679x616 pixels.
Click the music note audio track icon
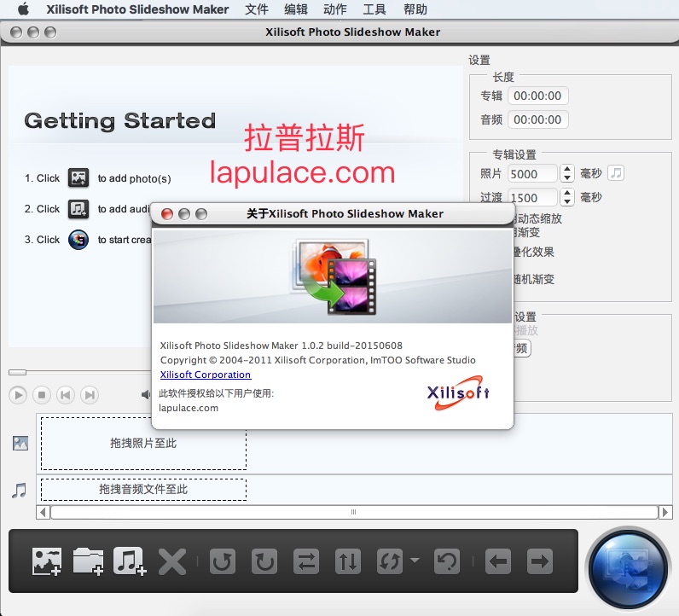coord(19,491)
